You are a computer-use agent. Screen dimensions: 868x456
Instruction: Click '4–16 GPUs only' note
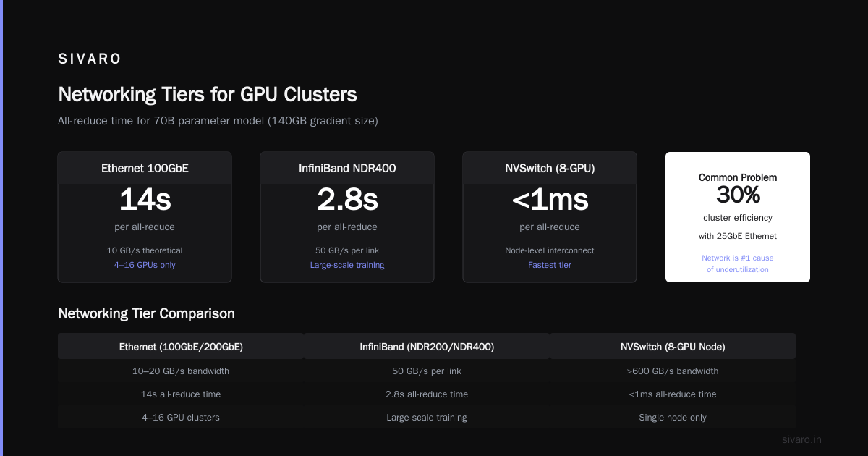pos(145,265)
